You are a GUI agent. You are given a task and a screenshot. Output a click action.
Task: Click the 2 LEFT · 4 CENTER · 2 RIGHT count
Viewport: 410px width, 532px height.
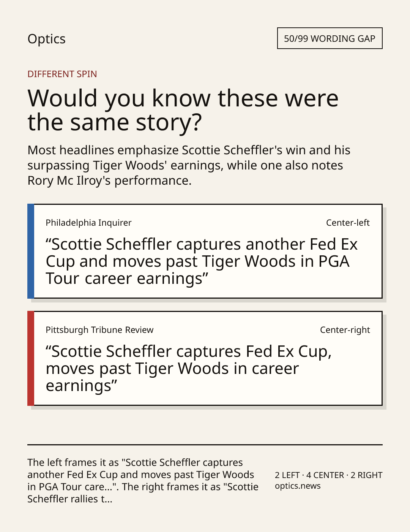tap(328, 475)
